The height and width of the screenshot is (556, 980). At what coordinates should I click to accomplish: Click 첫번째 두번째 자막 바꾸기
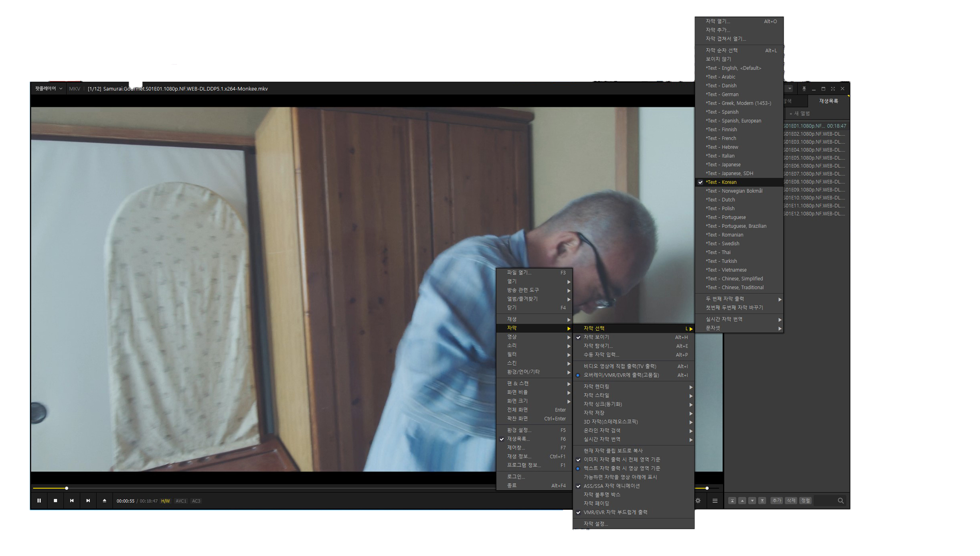[739, 308]
